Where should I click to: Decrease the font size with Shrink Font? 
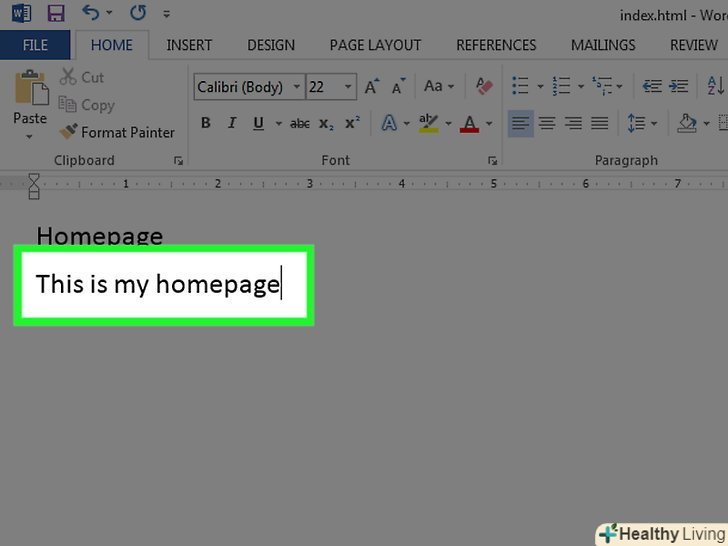click(x=398, y=86)
